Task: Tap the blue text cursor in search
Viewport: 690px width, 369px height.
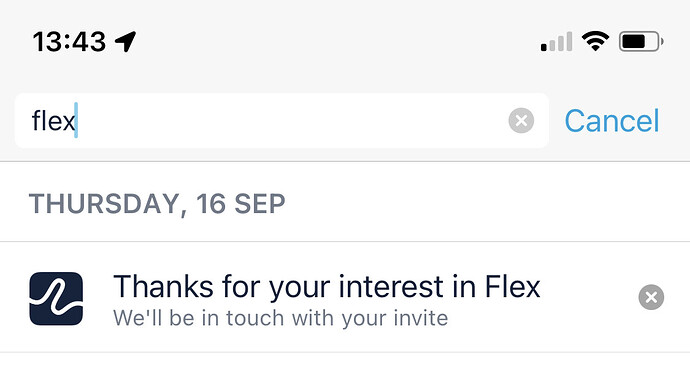Action: pos(76,121)
